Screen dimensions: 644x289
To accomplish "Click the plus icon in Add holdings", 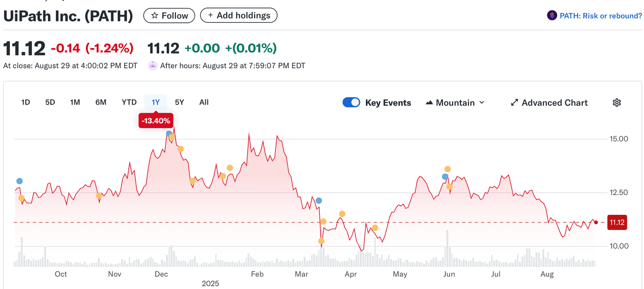I will [x=210, y=16].
